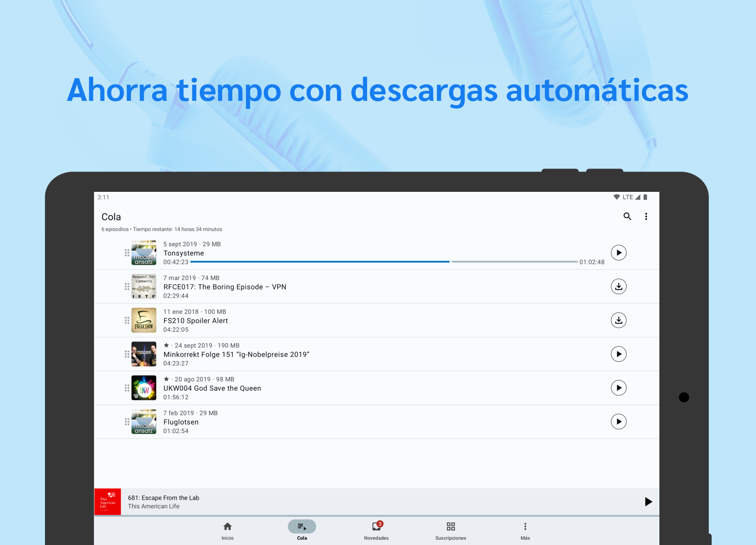Select the Cola tab in bottom navigation
Image resolution: width=756 pixels, height=545 pixels.
(302, 530)
